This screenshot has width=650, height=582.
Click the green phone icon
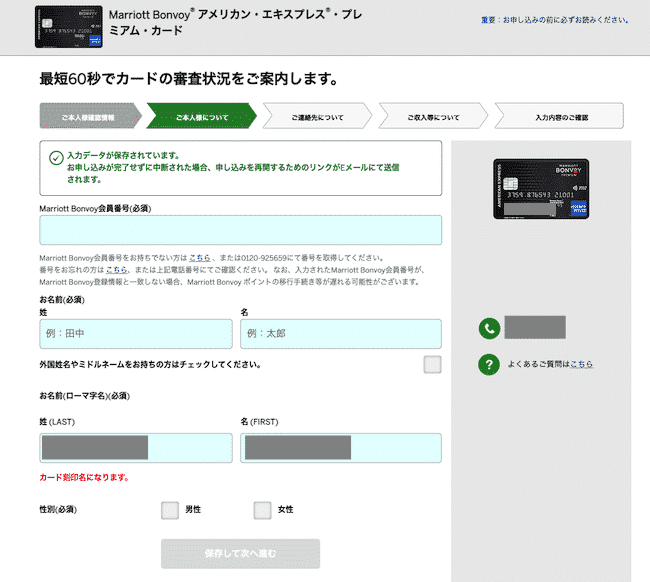point(489,328)
